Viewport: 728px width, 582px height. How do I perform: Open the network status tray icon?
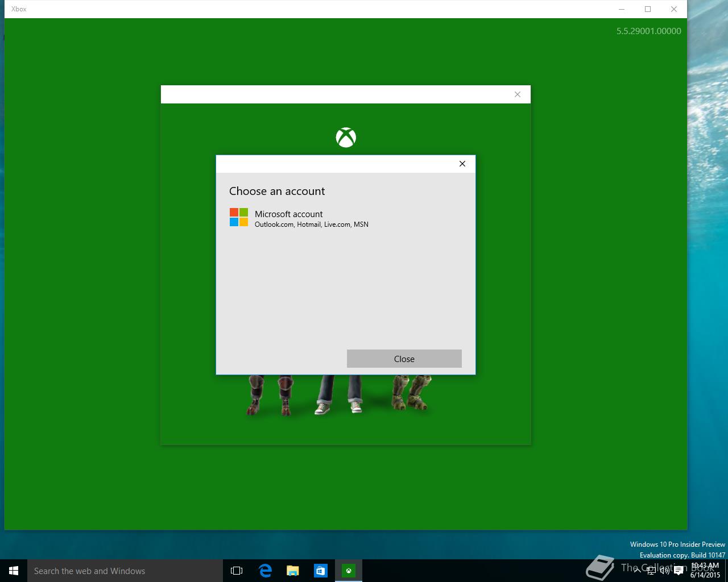[651, 571]
